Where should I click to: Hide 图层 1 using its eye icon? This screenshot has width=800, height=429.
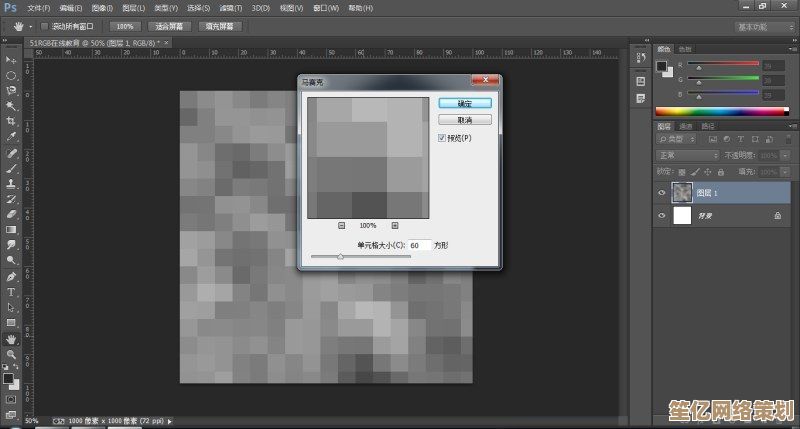[661, 192]
